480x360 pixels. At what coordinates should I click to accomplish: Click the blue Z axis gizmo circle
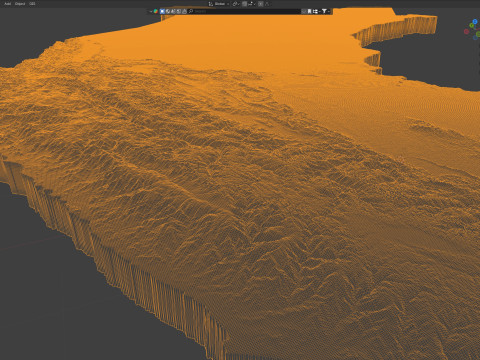coord(475,22)
